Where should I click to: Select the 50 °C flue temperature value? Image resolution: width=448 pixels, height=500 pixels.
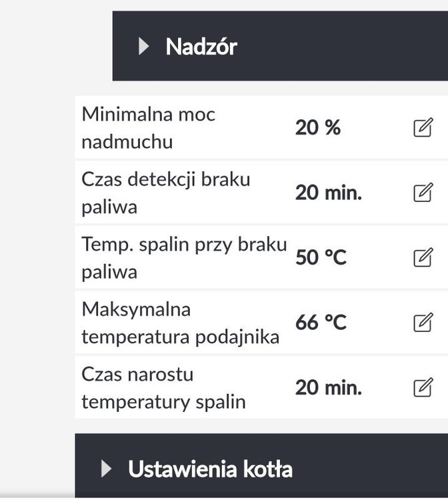point(321,257)
